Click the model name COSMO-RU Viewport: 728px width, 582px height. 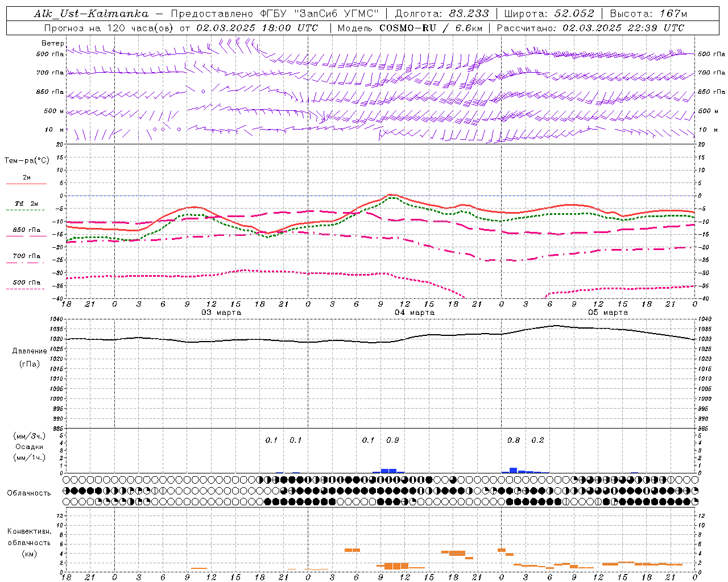pos(407,28)
